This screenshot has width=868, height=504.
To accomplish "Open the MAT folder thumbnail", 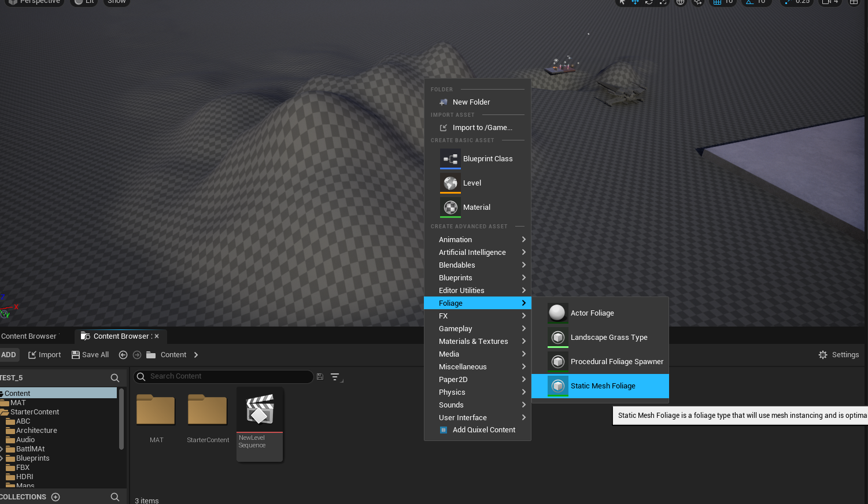I will [x=156, y=410].
